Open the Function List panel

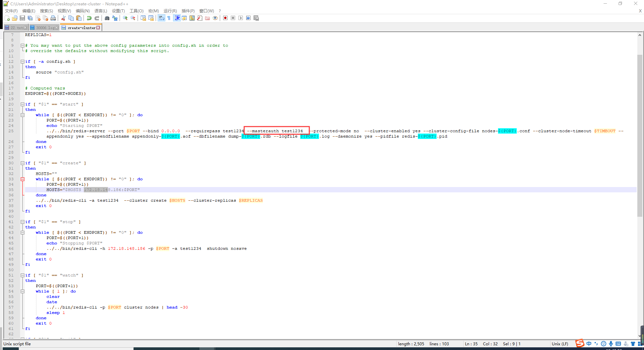coord(200,18)
